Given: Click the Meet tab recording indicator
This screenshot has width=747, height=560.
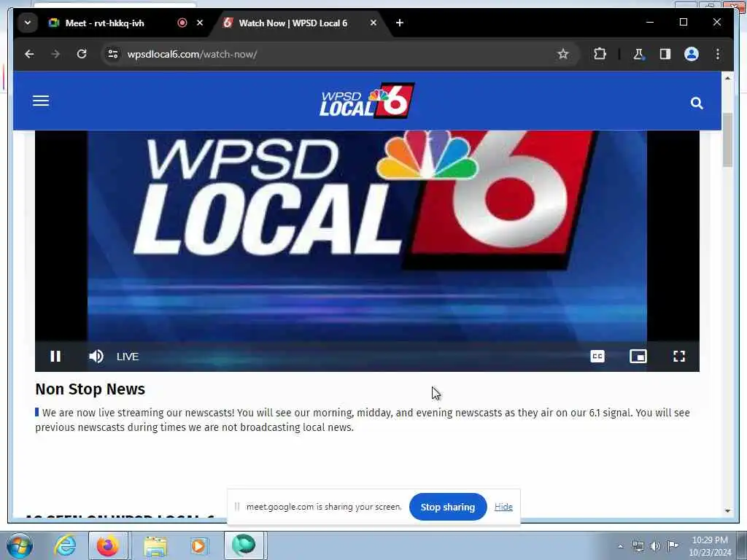Looking at the screenshot, I should click(x=182, y=23).
